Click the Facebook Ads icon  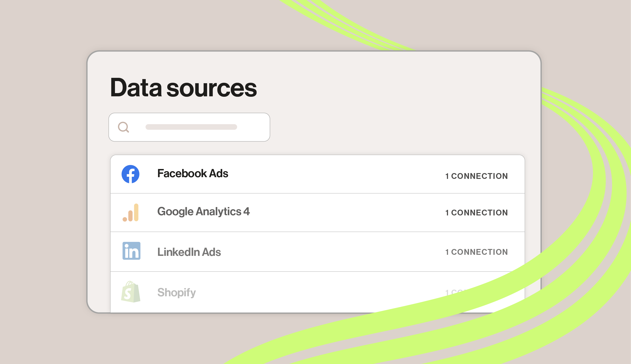tap(130, 174)
